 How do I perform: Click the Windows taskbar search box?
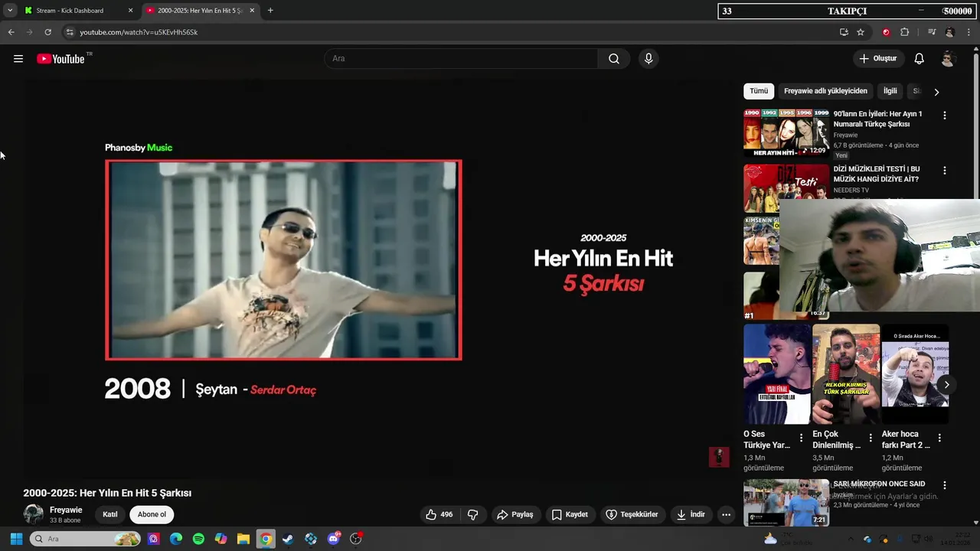[x=86, y=539]
